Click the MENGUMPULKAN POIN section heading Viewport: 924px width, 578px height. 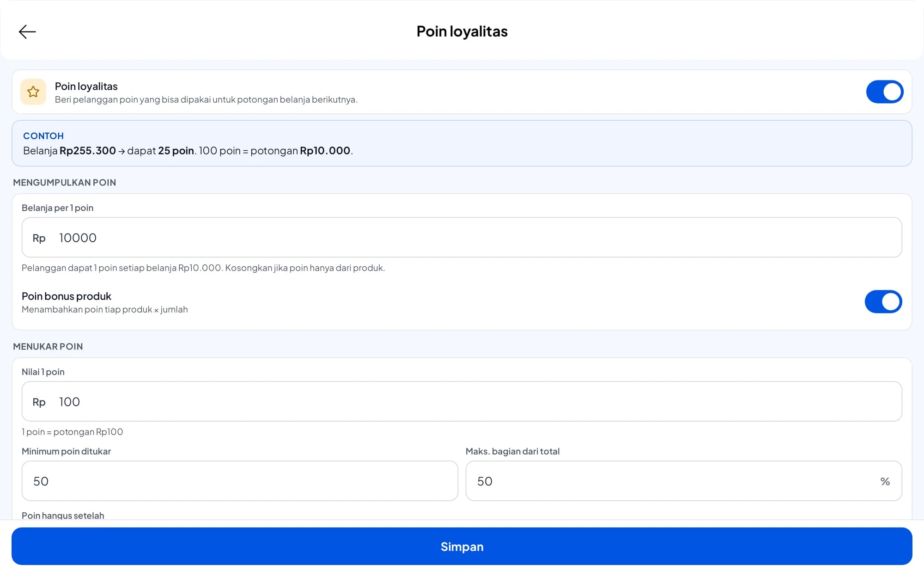(x=65, y=182)
